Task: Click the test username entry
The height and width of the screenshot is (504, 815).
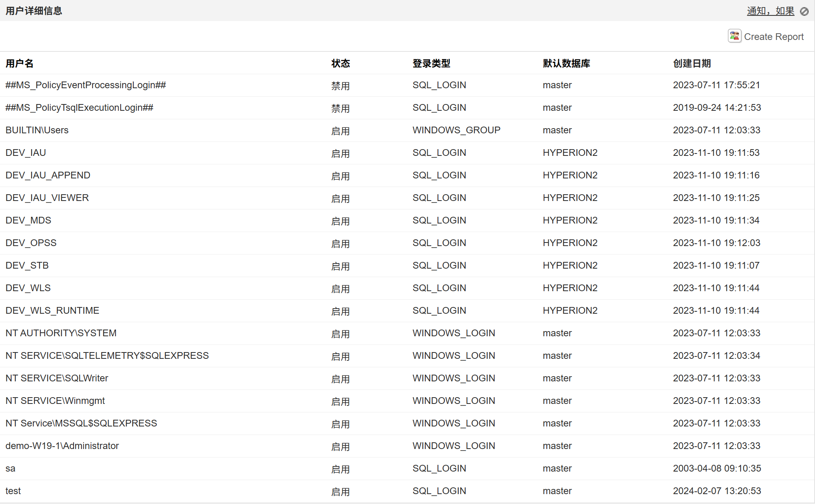Action: (13, 491)
